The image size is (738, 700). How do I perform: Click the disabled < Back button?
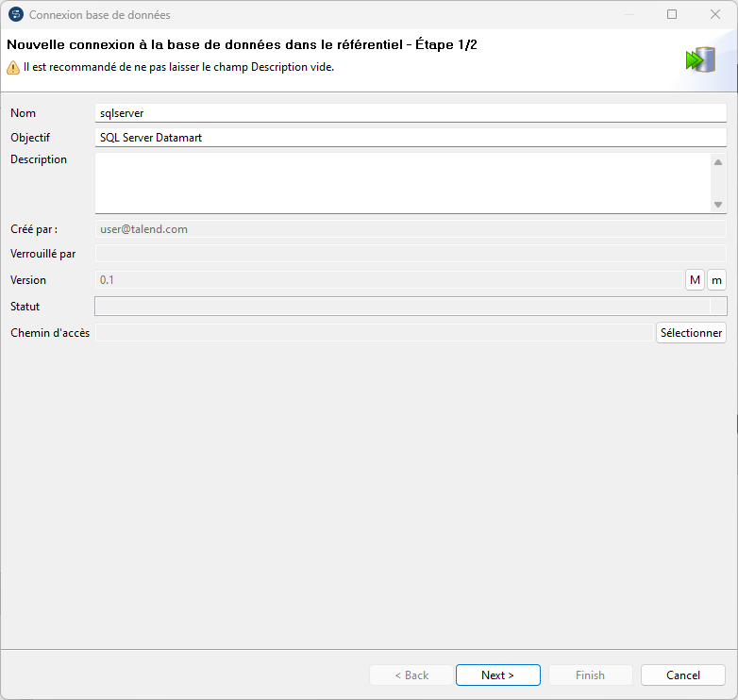pos(411,675)
